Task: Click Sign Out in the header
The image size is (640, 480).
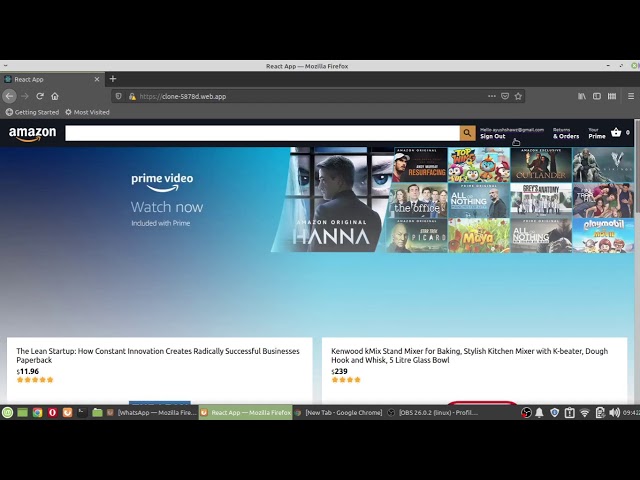Action: [x=493, y=136]
